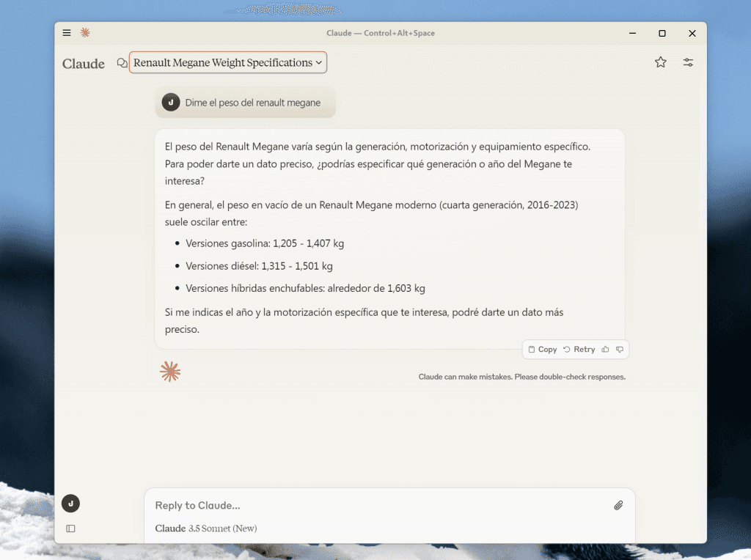The height and width of the screenshot is (560, 751).
Task: Click Retry to regenerate the response
Action: (579, 349)
